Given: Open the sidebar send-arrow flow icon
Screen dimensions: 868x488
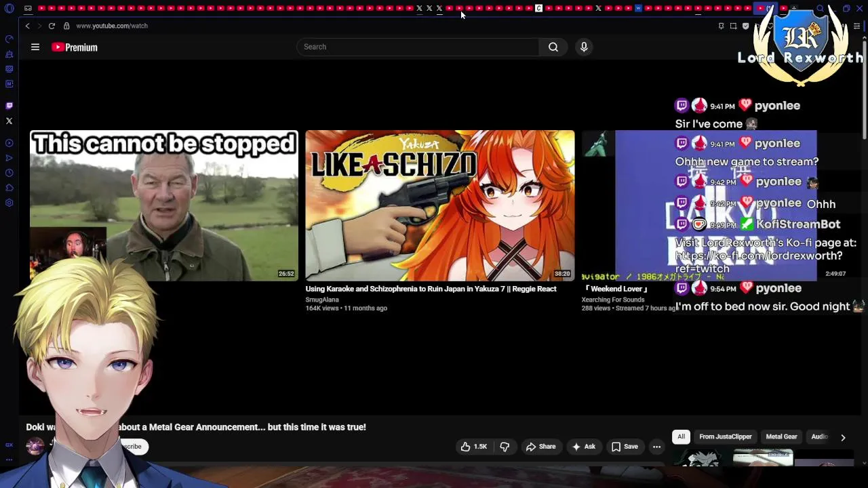Looking at the screenshot, I should pyautogui.click(x=9, y=158).
